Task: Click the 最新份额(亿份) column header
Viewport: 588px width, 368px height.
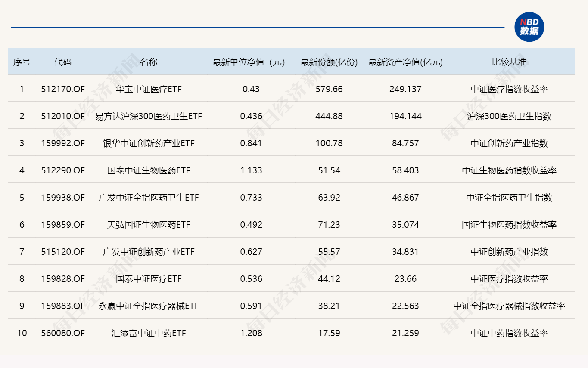Action: tap(329, 62)
